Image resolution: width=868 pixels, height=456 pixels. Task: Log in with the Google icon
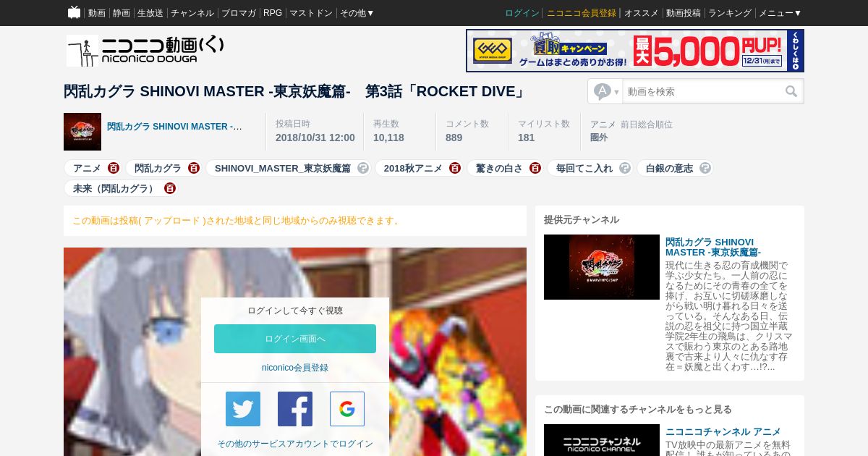347,409
